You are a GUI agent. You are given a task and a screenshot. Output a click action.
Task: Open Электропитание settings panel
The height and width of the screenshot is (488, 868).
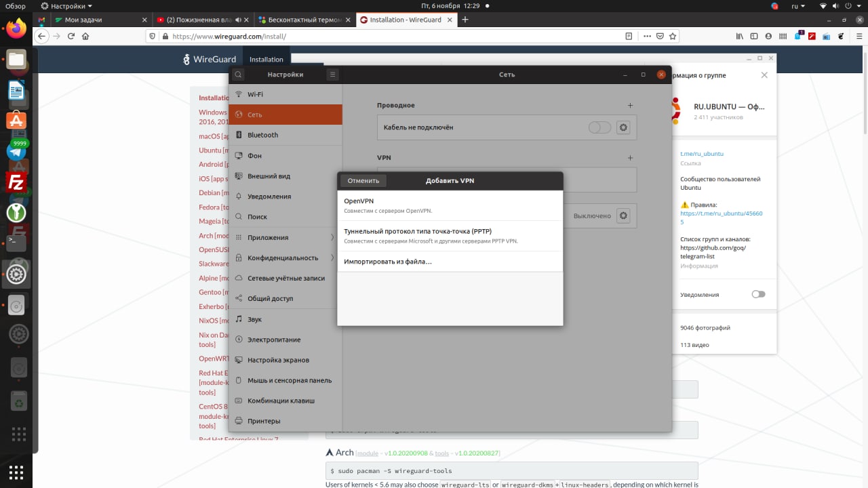coord(285,339)
